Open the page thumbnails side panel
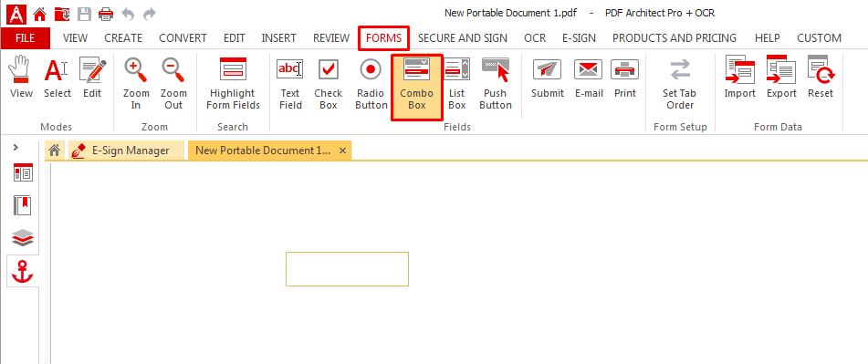 [x=23, y=173]
